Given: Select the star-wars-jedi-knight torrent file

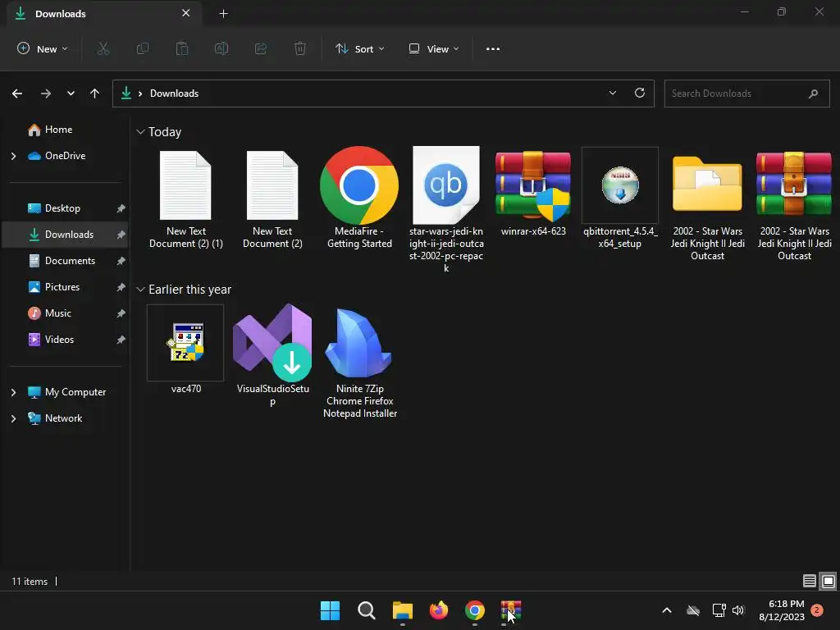Looking at the screenshot, I should (446, 210).
